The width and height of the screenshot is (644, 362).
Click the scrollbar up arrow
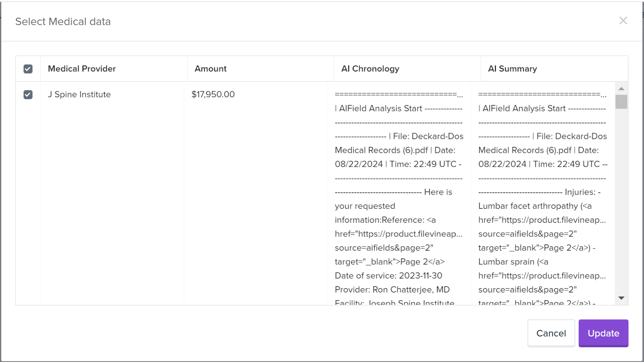point(621,89)
